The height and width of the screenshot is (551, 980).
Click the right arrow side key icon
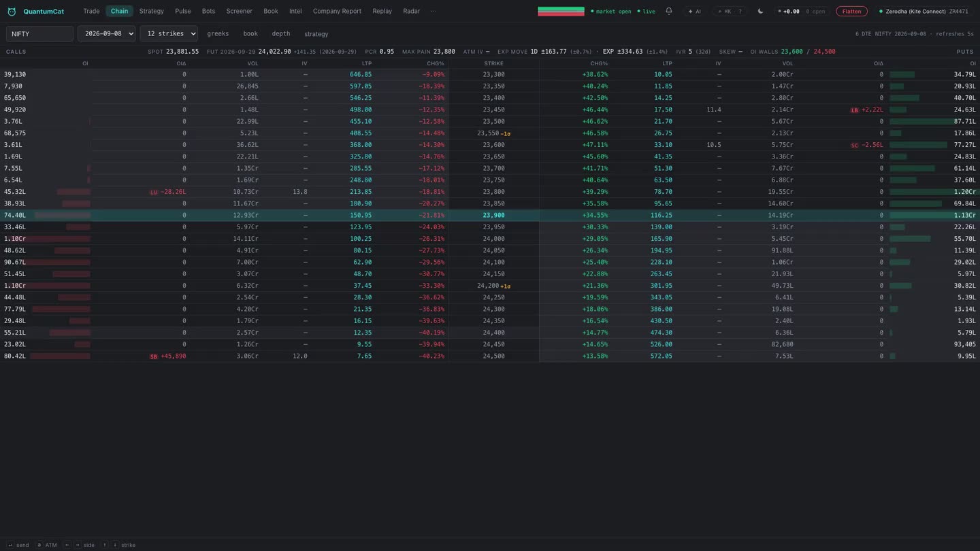(x=77, y=545)
